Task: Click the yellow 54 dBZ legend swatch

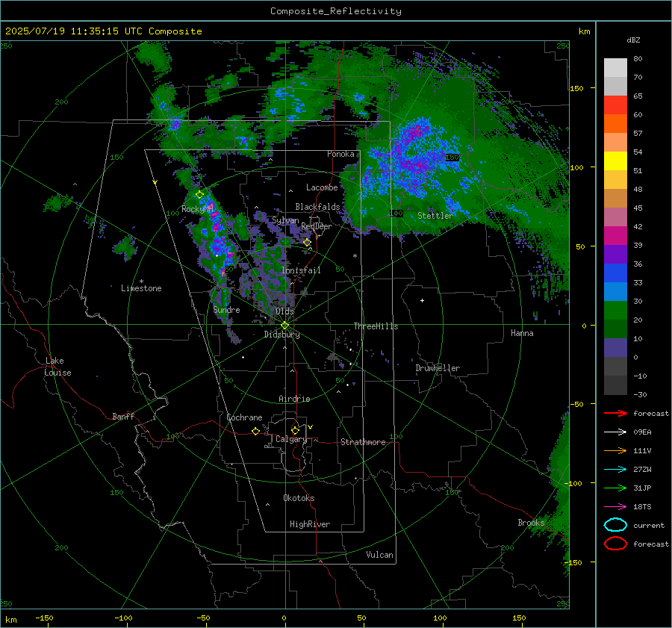Action: coord(615,161)
